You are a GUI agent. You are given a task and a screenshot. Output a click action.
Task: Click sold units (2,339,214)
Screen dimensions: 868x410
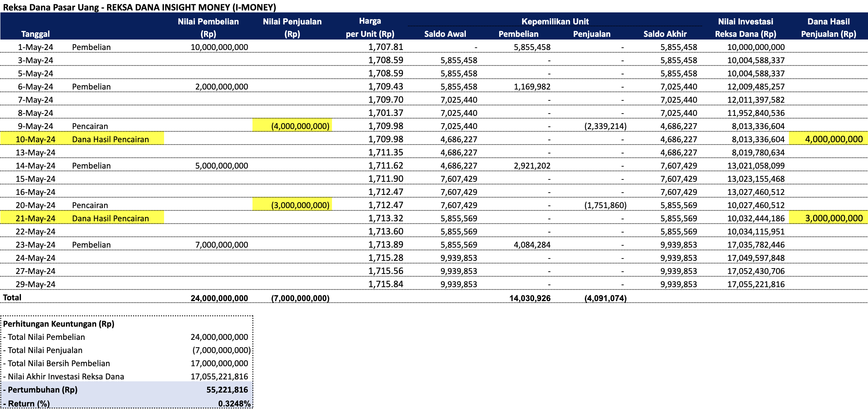605,126
